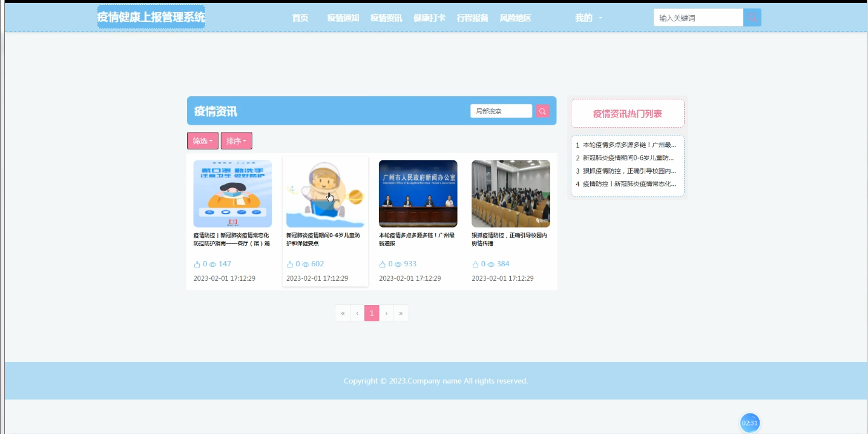The height and width of the screenshot is (434, 868).
Task: Click the thumbs-up icon on first news card
Action: (x=196, y=264)
